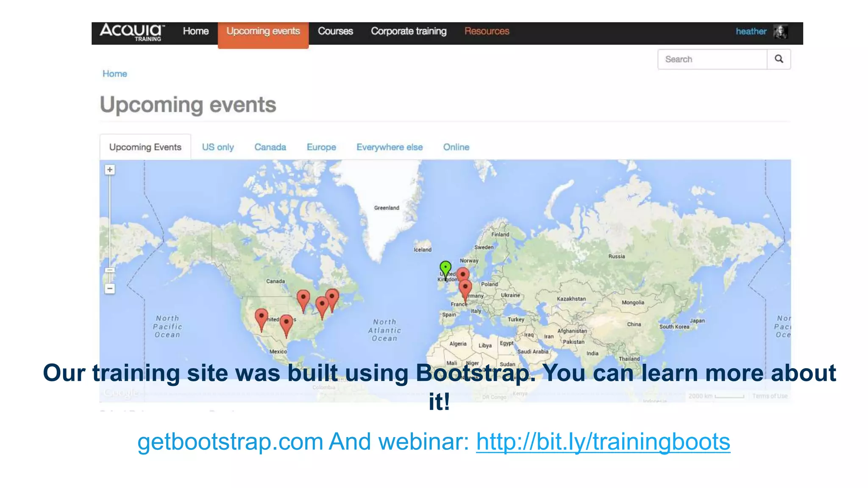
Task: Click the map zoom in plus button
Action: [x=110, y=170]
